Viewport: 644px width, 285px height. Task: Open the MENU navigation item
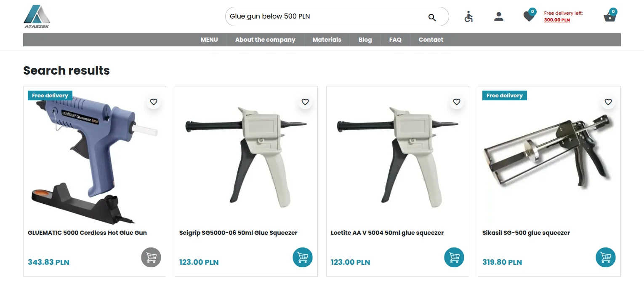click(x=209, y=40)
